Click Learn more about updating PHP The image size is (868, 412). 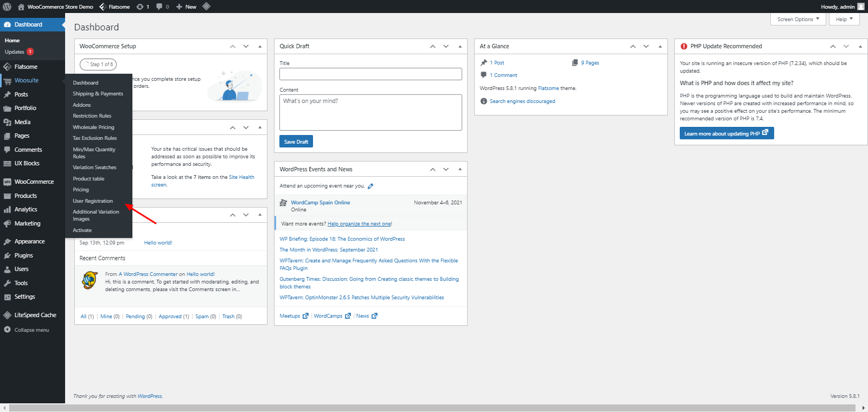726,133
